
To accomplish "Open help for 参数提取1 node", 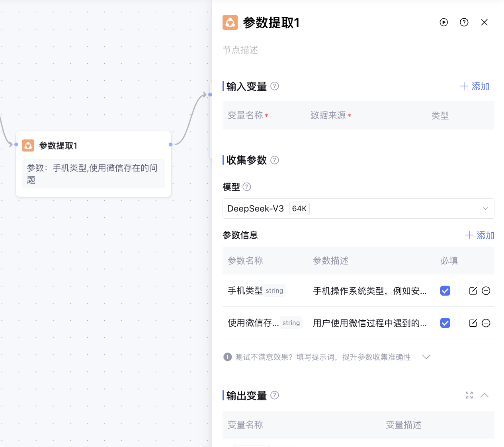I will pos(464,22).
